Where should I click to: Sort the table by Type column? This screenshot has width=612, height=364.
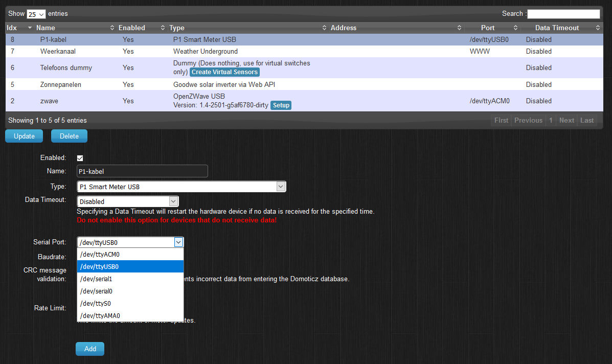click(247, 28)
